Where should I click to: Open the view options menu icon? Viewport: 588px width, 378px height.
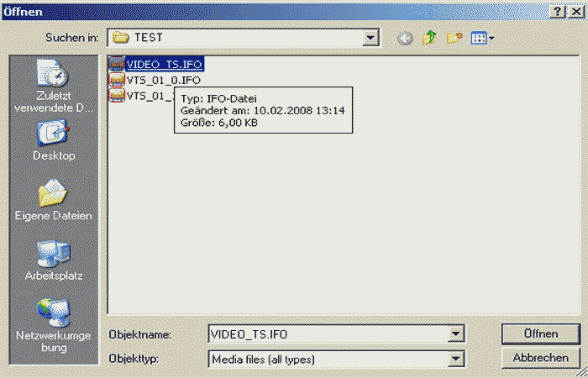click(x=480, y=38)
